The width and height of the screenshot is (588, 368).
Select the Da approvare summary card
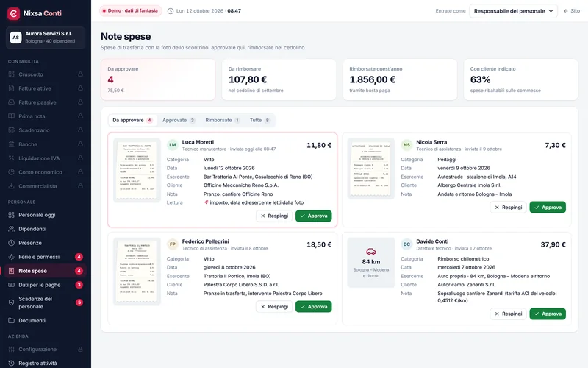point(158,79)
